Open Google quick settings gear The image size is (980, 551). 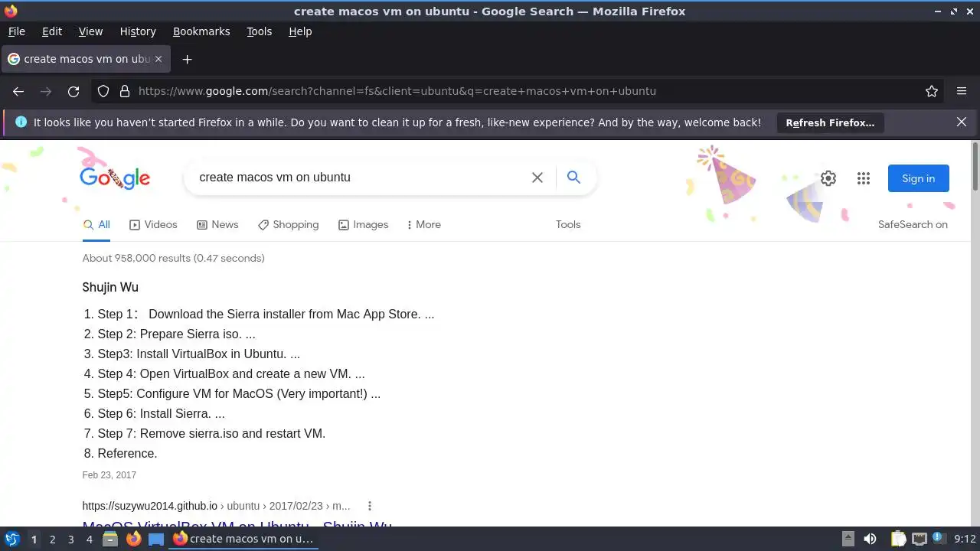tap(828, 178)
